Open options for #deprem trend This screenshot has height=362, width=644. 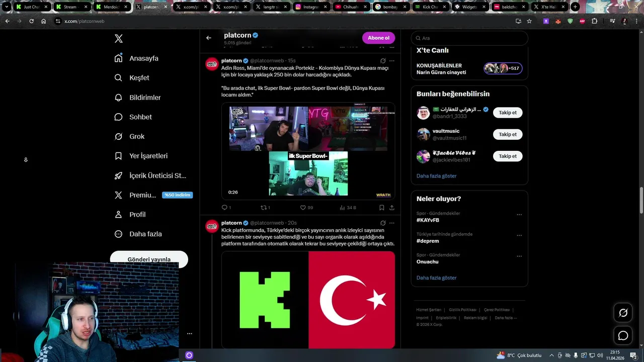click(519, 235)
